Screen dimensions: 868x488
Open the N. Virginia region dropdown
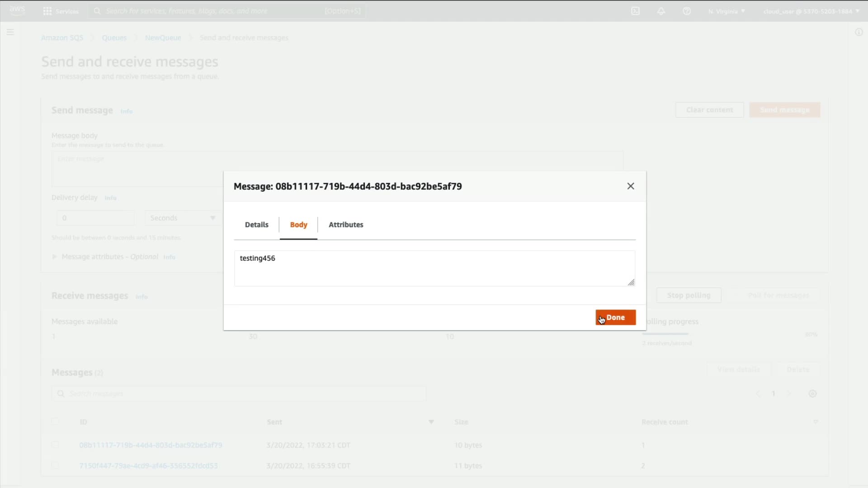[726, 11]
